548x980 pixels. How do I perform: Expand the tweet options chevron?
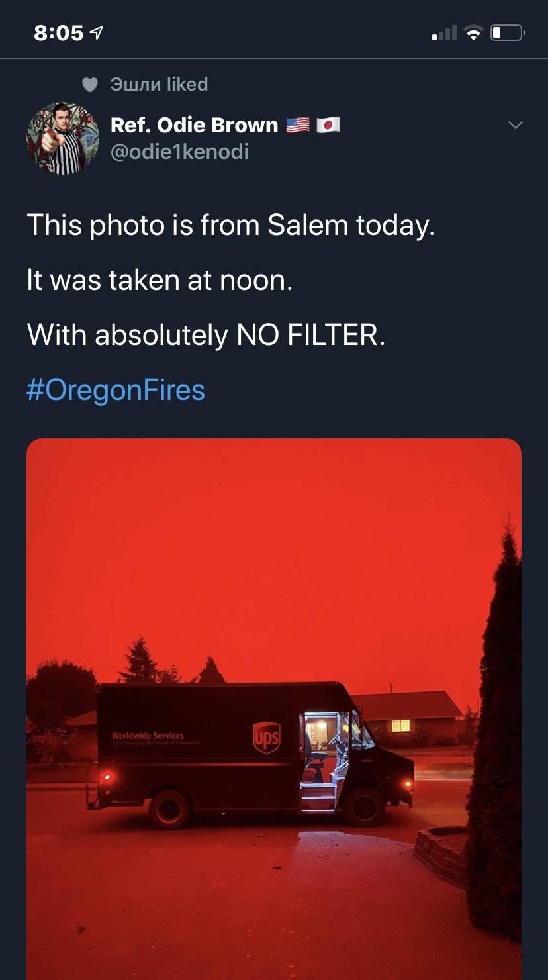pos(514,125)
